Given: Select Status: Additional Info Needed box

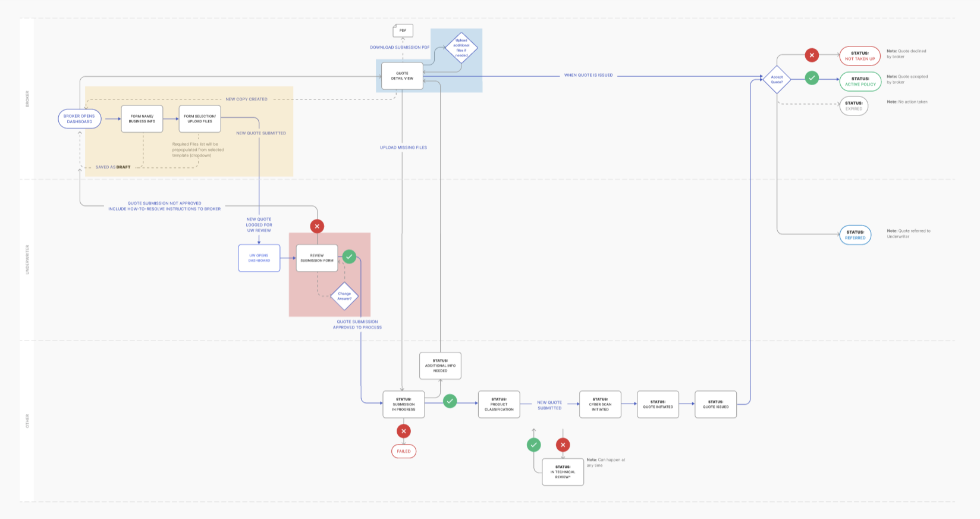Looking at the screenshot, I should pos(440,365).
